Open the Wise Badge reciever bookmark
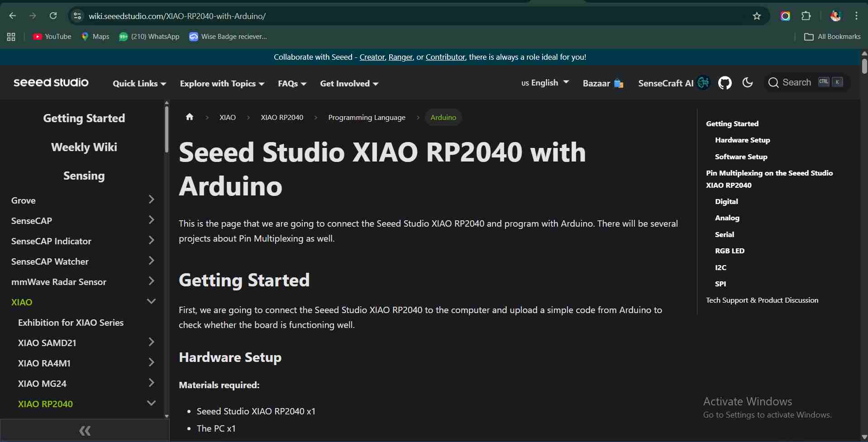 228,37
